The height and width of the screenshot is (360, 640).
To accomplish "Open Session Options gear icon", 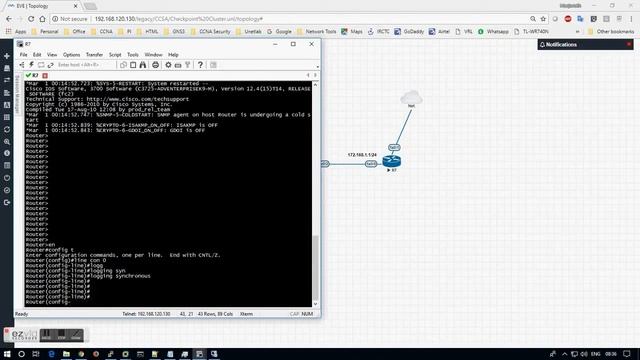I will click(x=168, y=65).
